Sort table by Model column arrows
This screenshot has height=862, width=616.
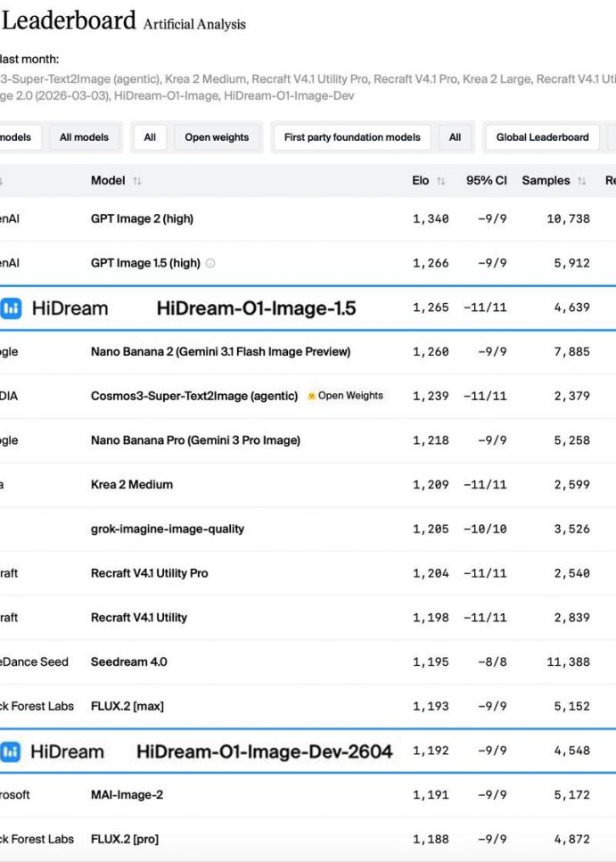click(137, 181)
